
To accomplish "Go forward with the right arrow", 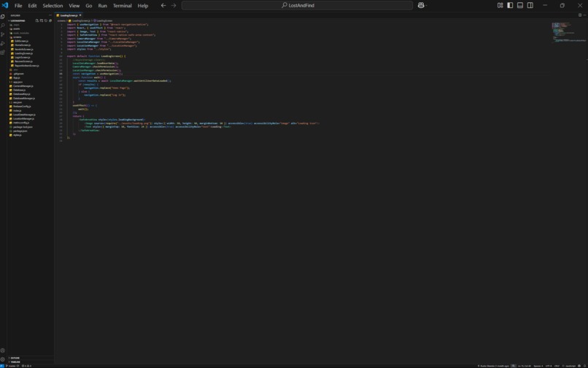I will click(173, 6).
